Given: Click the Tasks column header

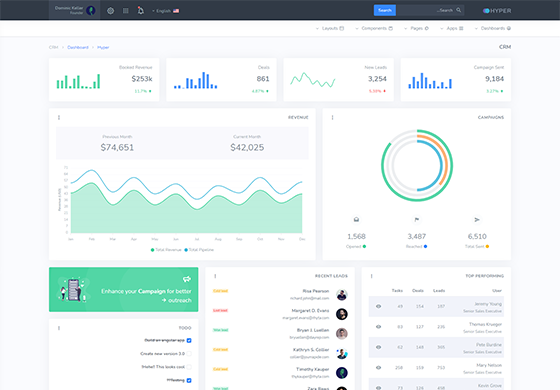Looking at the screenshot, I should coord(397,291).
